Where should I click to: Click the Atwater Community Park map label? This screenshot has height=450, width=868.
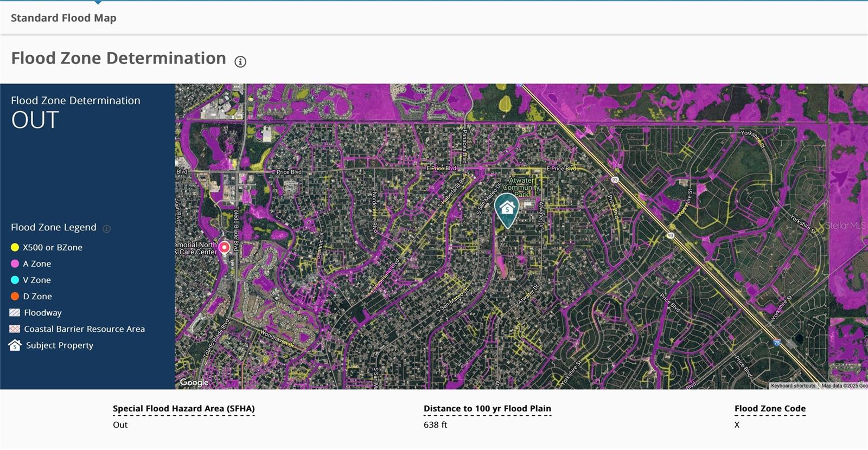pyautogui.click(x=521, y=187)
